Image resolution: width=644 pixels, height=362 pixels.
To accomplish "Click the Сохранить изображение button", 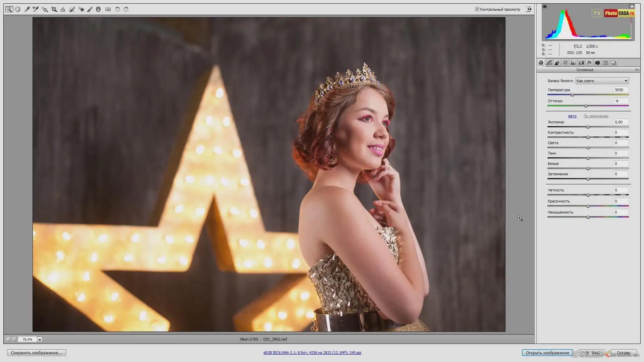I will click(x=37, y=353).
